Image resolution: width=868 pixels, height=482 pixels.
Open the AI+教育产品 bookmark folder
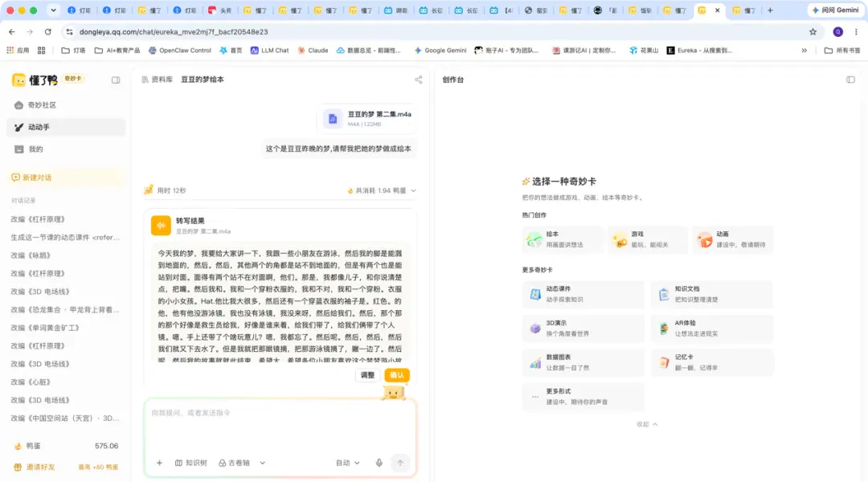point(117,51)
